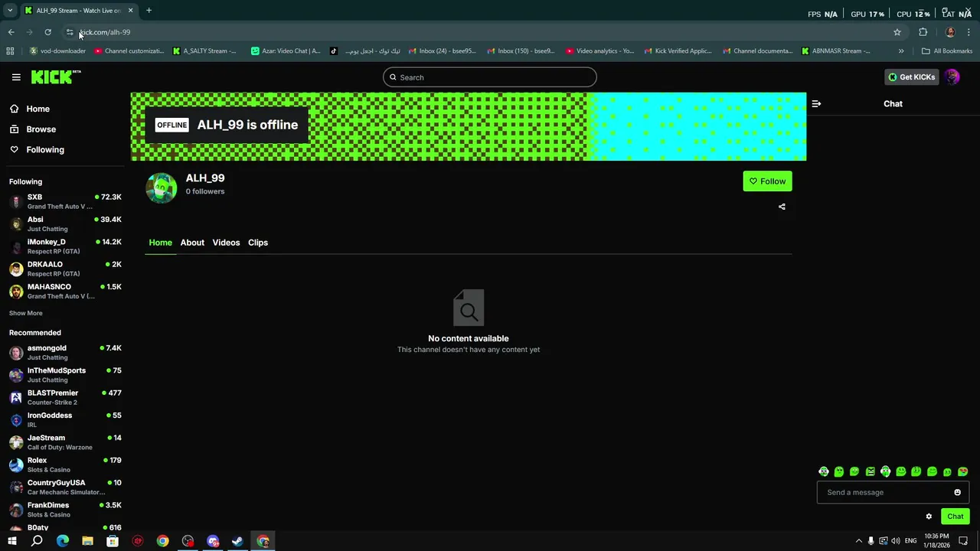Open Chrome extensions puzzle icon

tap(923, 32)
